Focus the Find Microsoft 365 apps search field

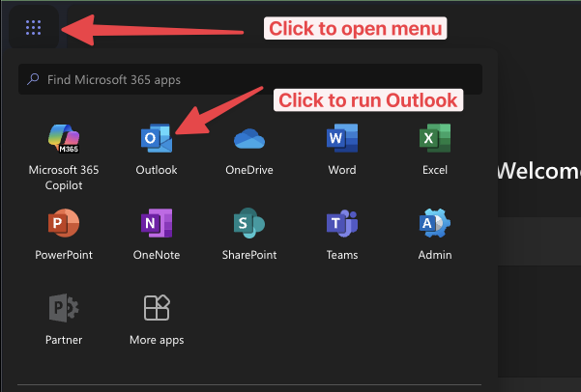(251, 80)
